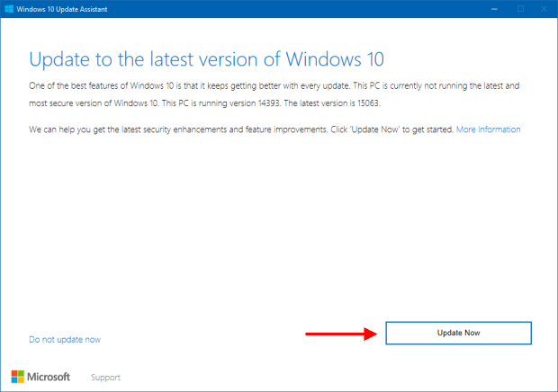Click the Microsoft four-square logo in the footer
Viewport: 558px width, 392px height.
[19, 377]
